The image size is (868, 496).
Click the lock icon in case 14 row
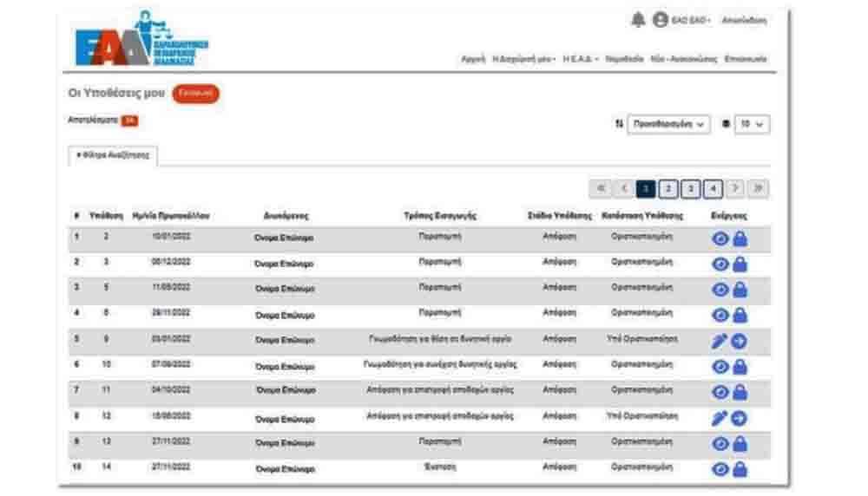(740, 470)
